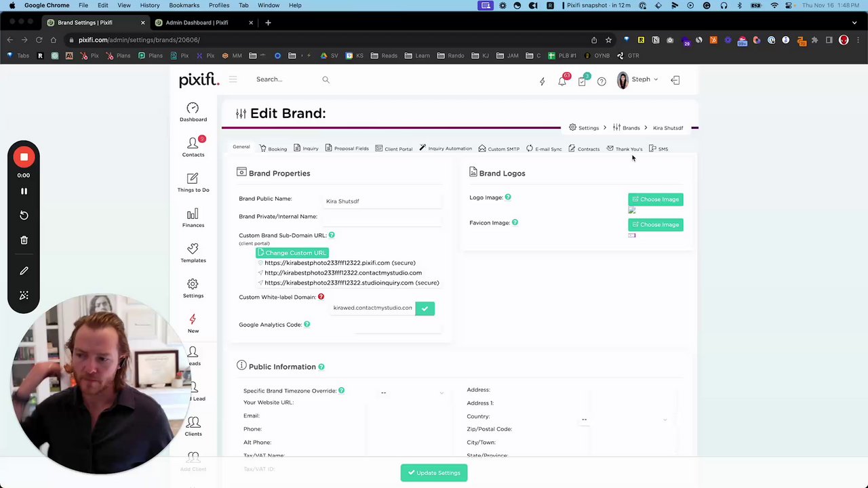Click the Brand Private/Internal Name field
868x488 pixels.
(383, 218)
